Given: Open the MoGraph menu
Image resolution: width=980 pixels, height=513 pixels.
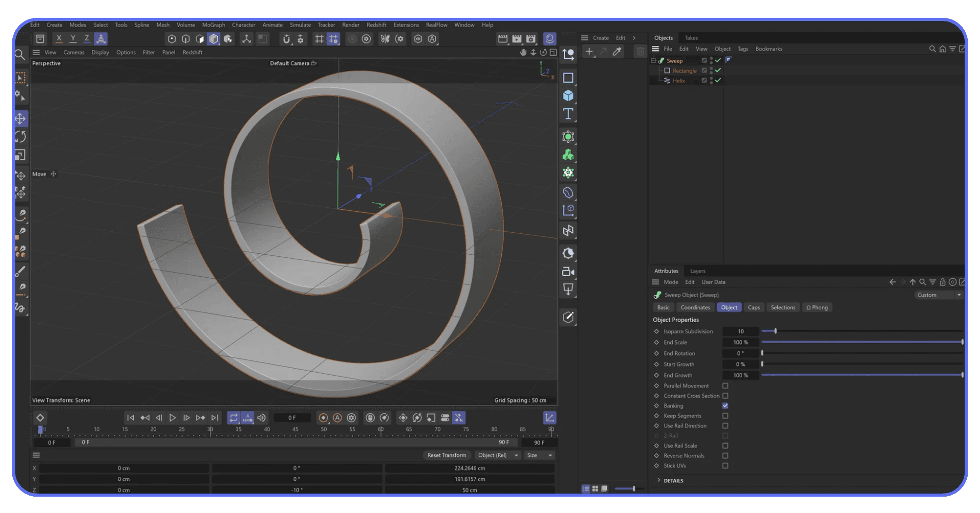Looking at the screenshot, I should tap(213, 25).
